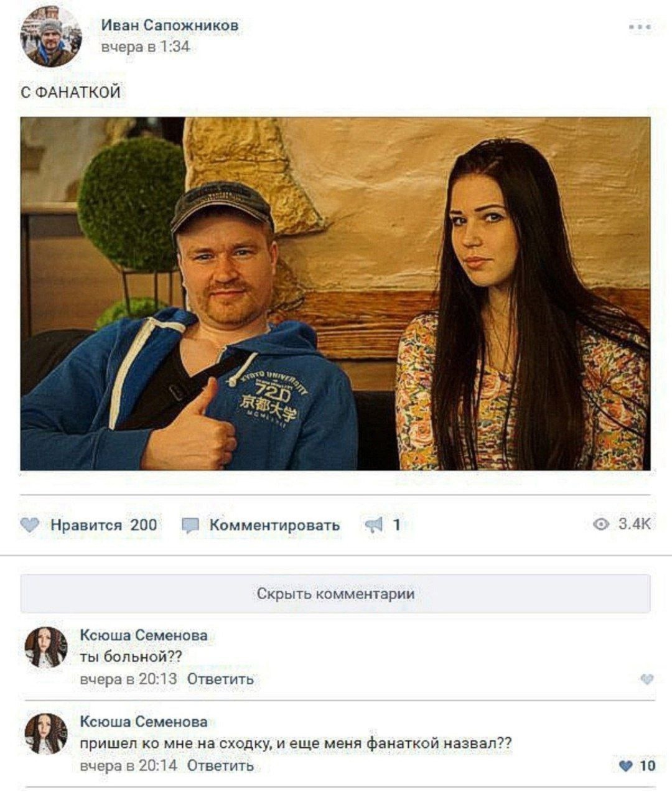
Task: Reply to the comment ты больной??
Action: pos(220,679)
